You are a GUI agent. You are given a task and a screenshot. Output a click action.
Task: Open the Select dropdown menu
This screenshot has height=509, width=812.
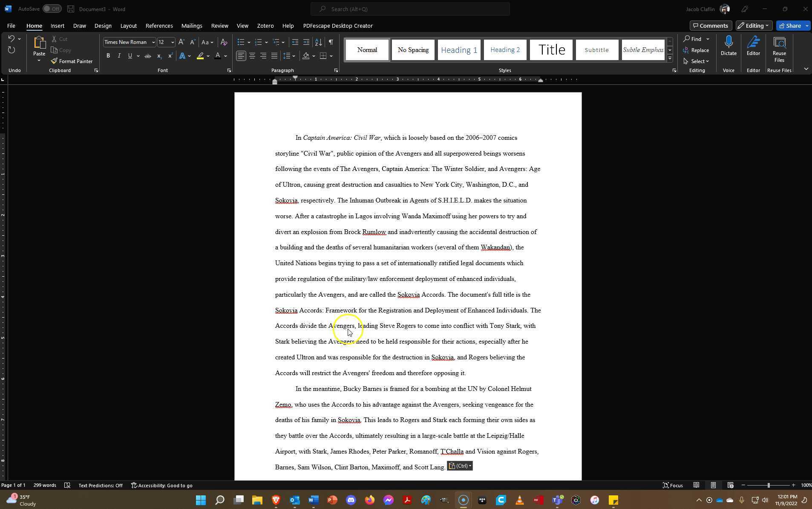pos(697,61)
